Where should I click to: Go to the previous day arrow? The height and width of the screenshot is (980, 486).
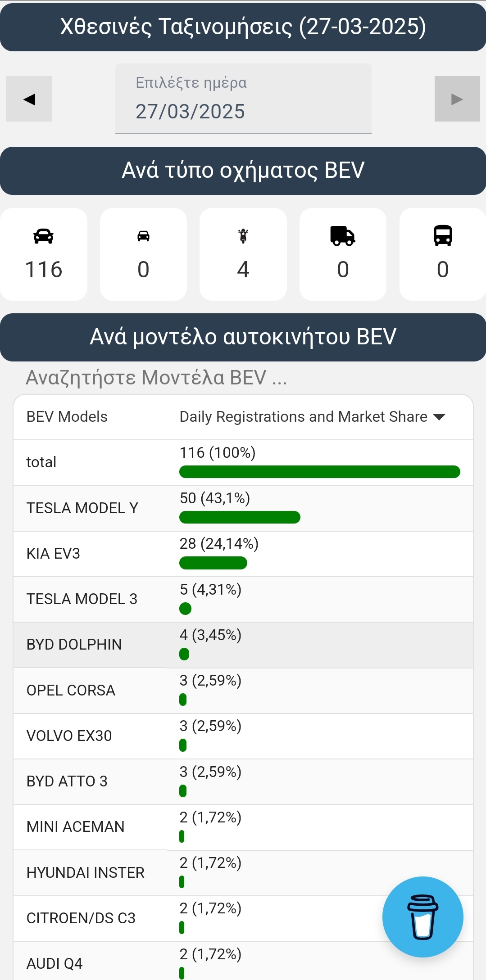pos(29,99)
